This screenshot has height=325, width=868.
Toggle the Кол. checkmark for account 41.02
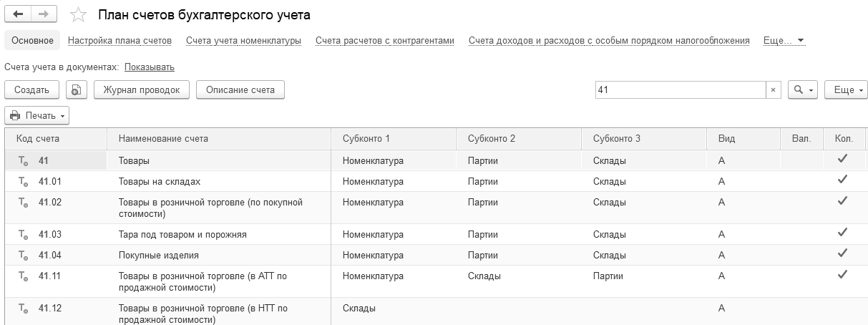click(842, 201)
